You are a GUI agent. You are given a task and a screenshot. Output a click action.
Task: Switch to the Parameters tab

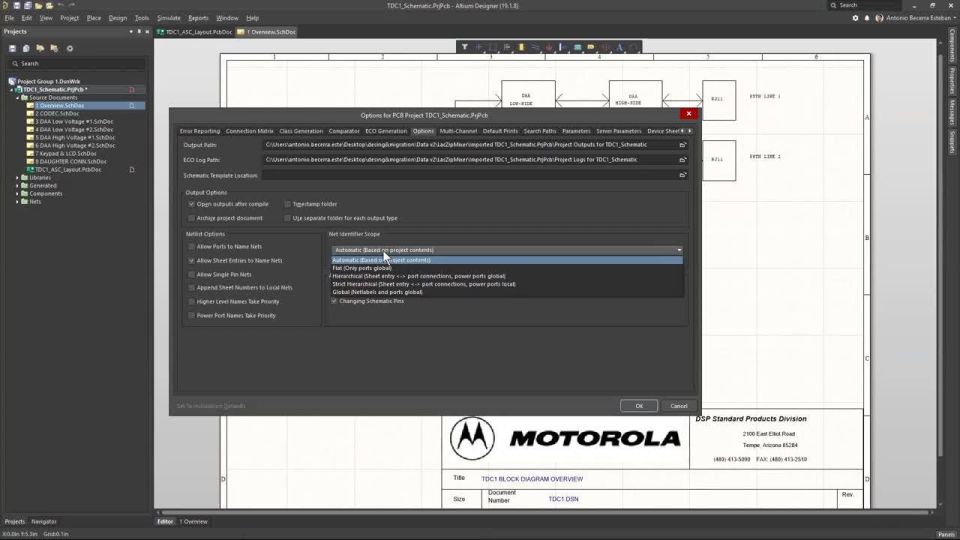coord(576,131)
